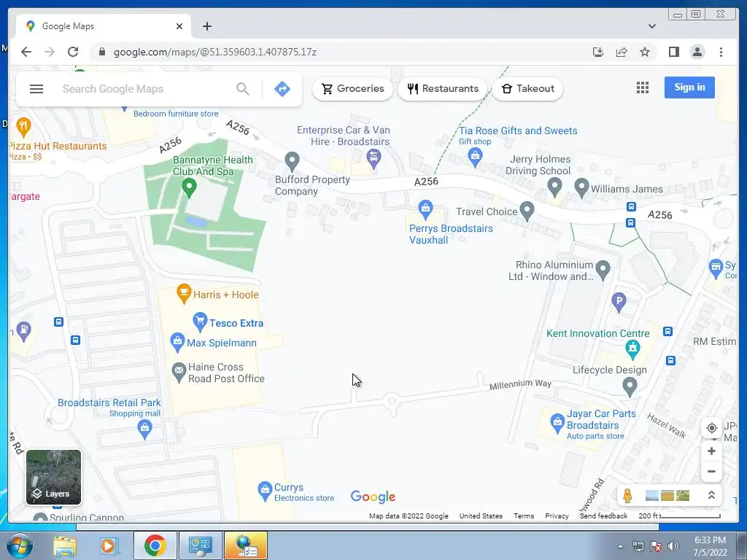Screen dimensions: 747x560
Task: Click the Lifecycle Design map pin
Action: pos(630,387)
